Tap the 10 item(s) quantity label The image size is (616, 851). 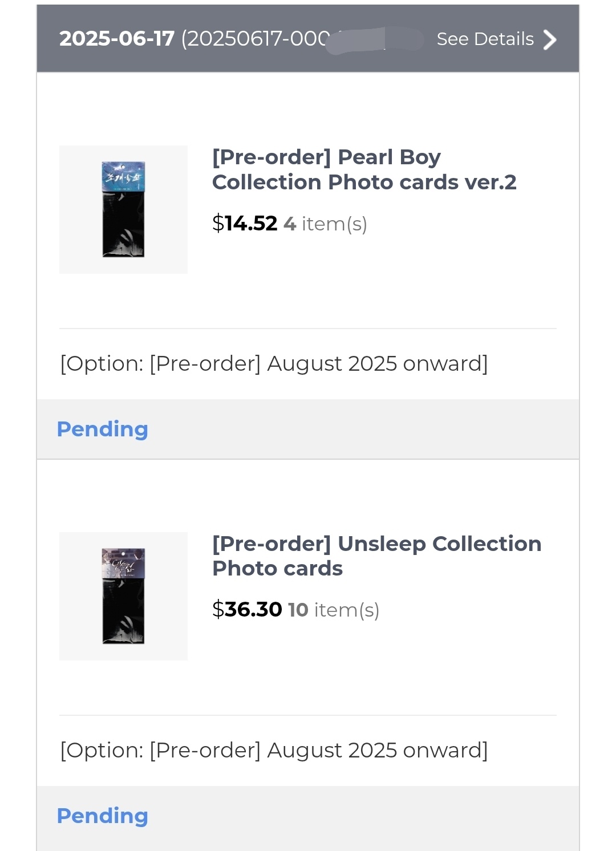[x=334, y=610]
